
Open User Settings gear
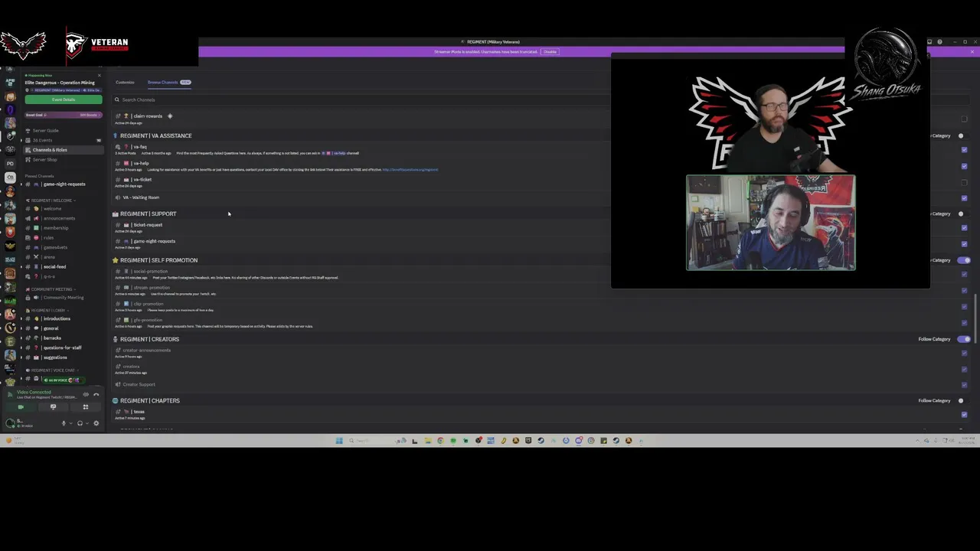[x=96, y=423]
